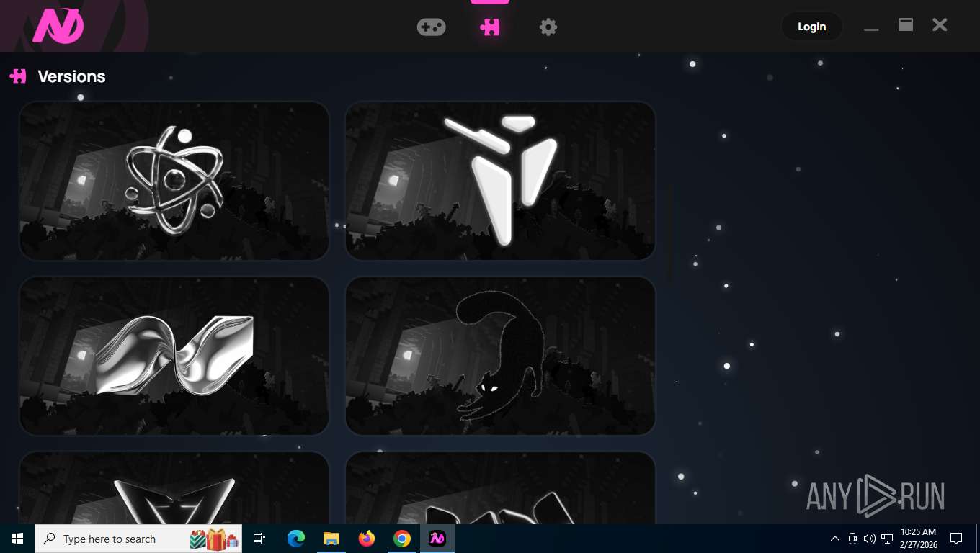Screen dimensions: 980x553
Task: Click the Login button
Action: [x=811, y=27]
